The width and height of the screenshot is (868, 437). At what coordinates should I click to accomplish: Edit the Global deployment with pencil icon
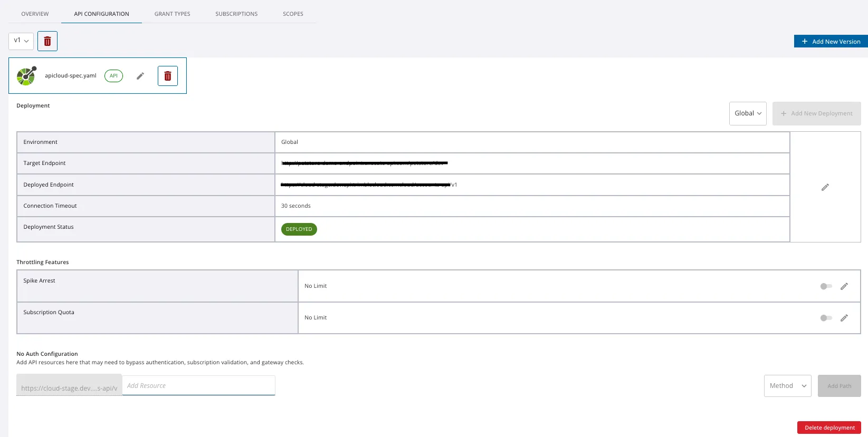825,187
